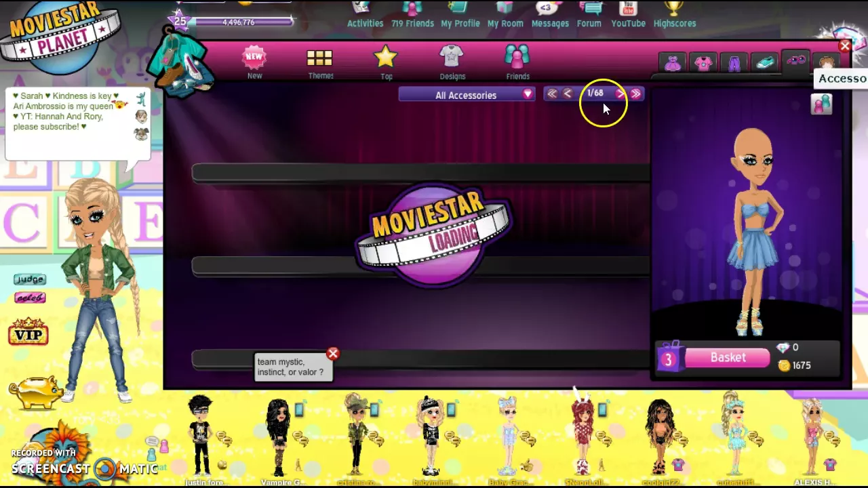Visit the Forum

point(589,15)
